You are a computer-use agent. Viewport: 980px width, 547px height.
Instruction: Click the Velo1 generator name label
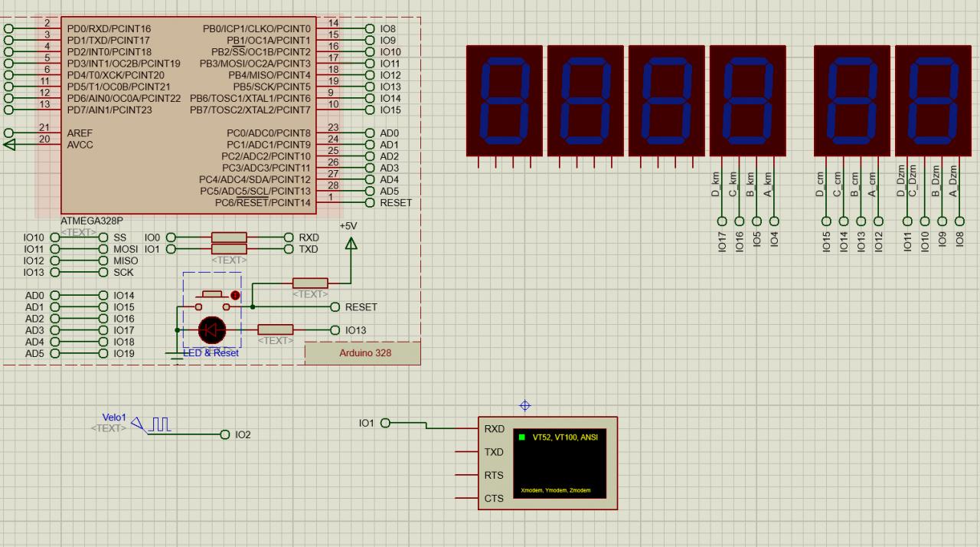pyautogui.click(x=113, y=418)
